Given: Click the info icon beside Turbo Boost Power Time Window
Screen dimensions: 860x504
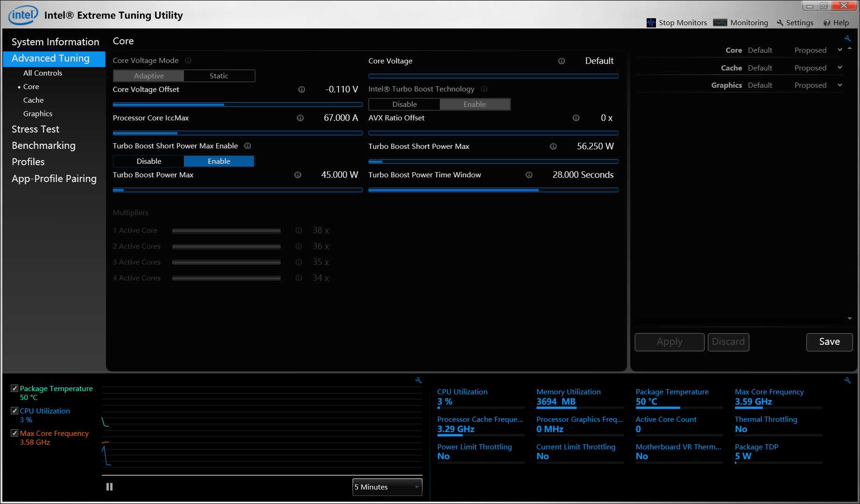Looking at the screenshot, I should click(529, 175).
